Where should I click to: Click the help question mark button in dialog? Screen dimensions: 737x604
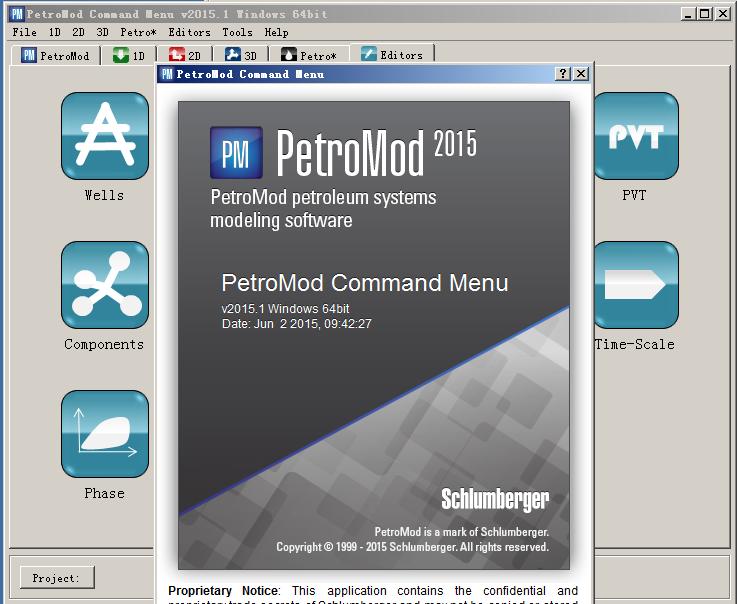(x=563, y=74)
